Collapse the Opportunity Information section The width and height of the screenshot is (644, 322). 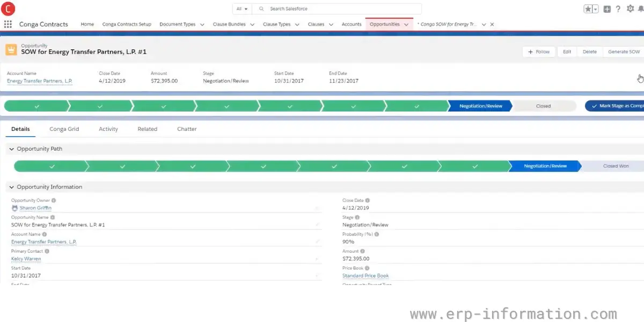[11, 187]
